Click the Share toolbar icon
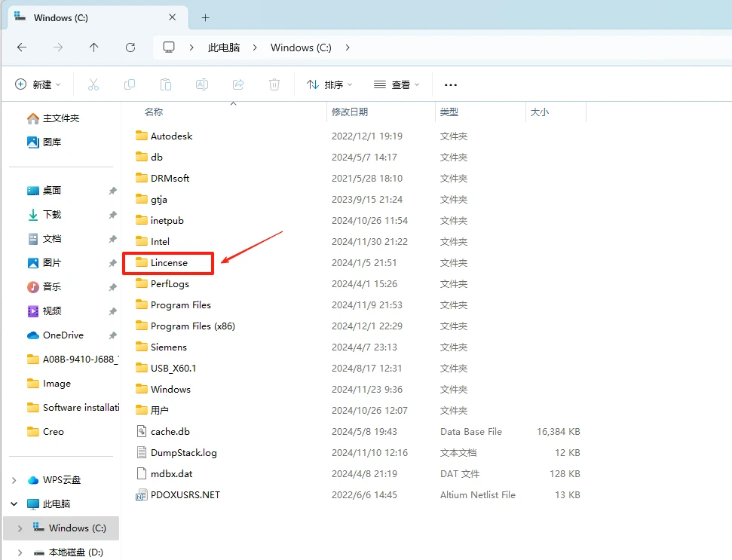The height and width of the screenshot is (560, 732). click(238, 84)
